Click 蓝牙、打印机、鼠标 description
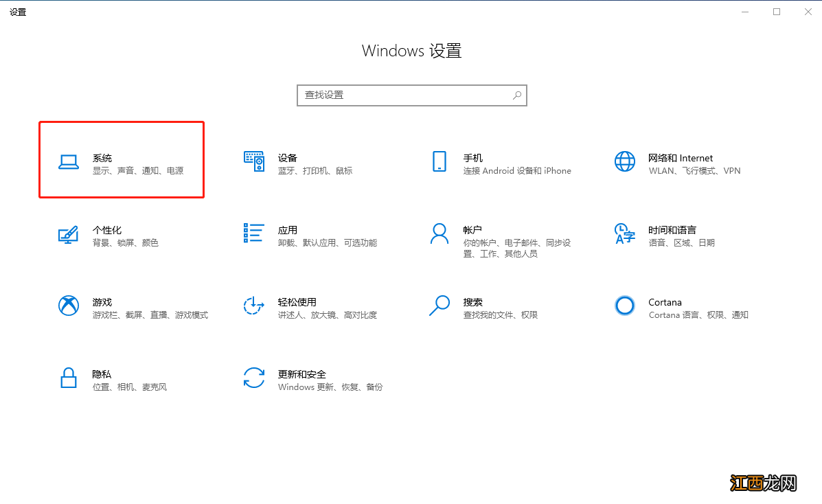This screenshot has width=822, height=504. (x=315, y=171)
